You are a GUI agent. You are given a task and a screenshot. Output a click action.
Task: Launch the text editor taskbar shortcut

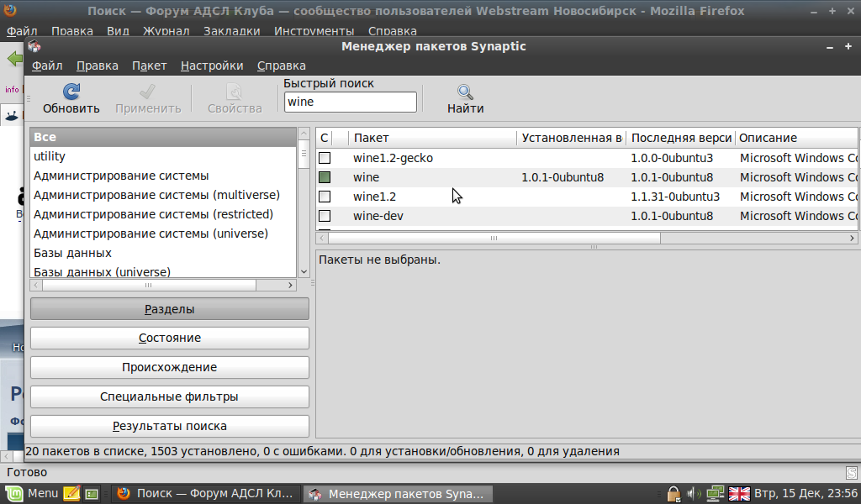(71, 494)
